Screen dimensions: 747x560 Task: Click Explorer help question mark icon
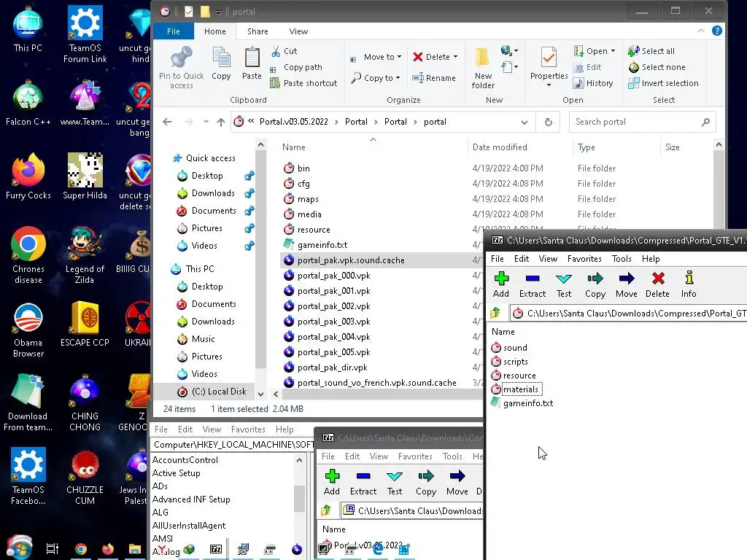pos(716,31)
